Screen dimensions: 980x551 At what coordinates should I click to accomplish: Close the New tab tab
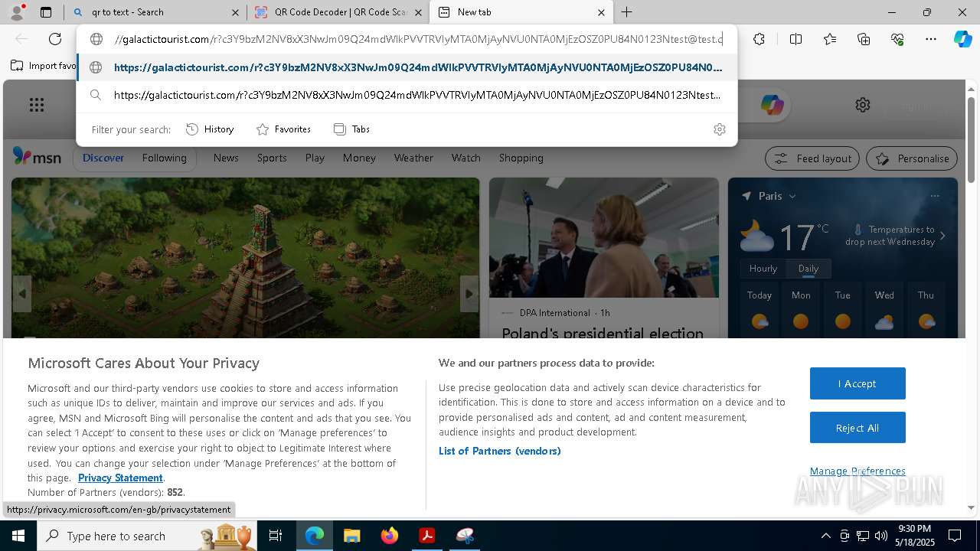pyautogui.click(x=601, y=12)
